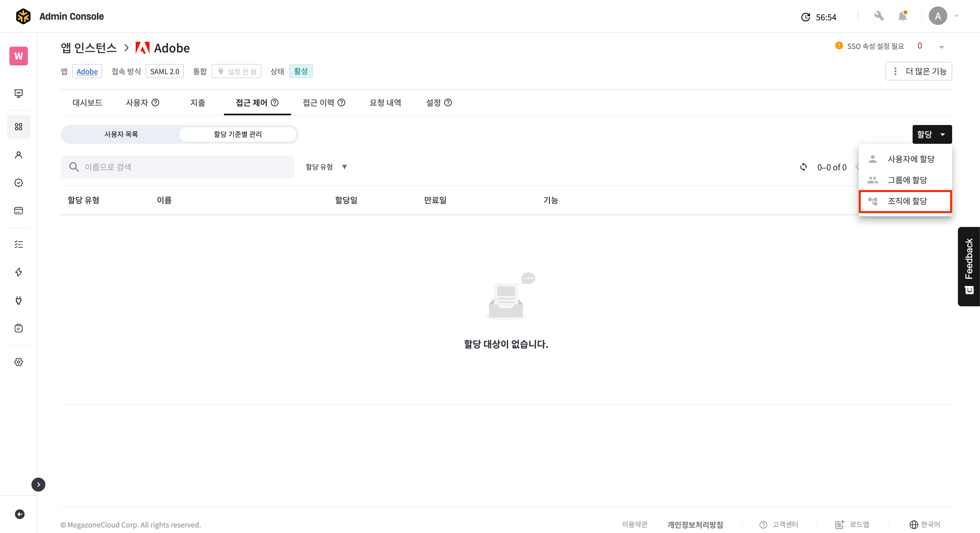Switch to 사용자 목록 view
The image size is (980, 533).
pos(121,134)
